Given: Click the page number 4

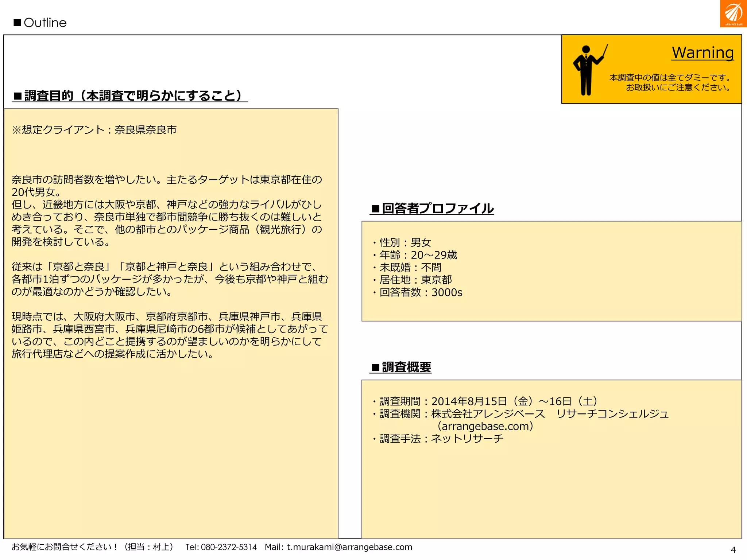Looking at the screenshot, I should click(733, 549).
